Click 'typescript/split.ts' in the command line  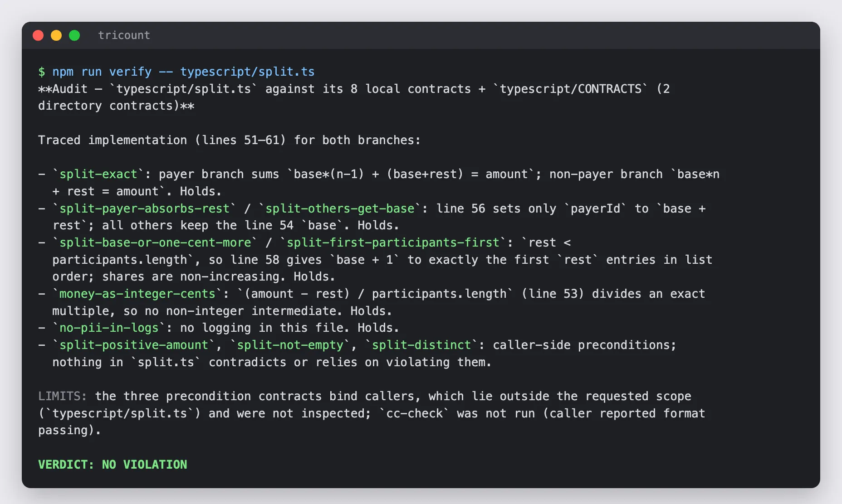point(247,72)
